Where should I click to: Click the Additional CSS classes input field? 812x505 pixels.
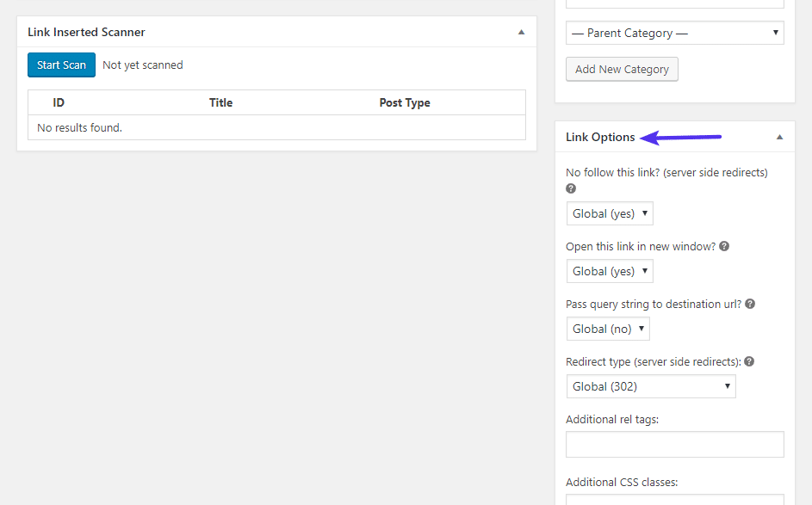[x=674, y=500]
